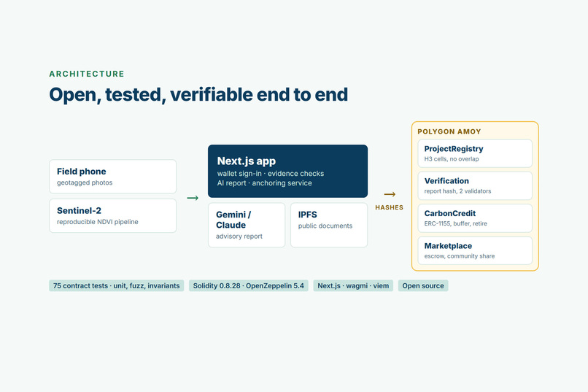Click 'H3 cells, no overlap' text
The height and width of the screenshot is (392, 588).
452,159
